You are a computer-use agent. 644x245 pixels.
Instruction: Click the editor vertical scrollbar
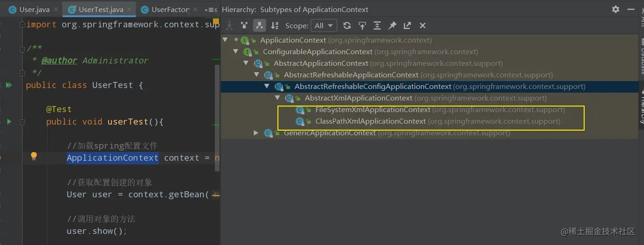click(217, 118)
